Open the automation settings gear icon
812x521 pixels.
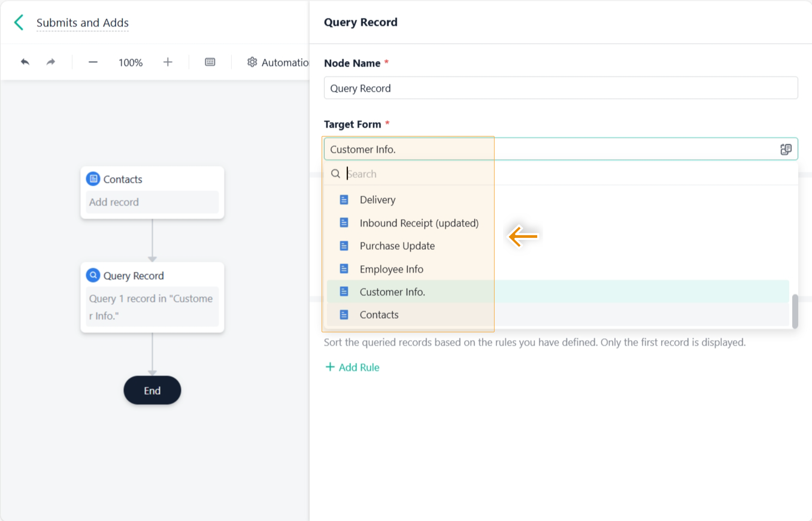pyautogui.click(x=252, y=62)
